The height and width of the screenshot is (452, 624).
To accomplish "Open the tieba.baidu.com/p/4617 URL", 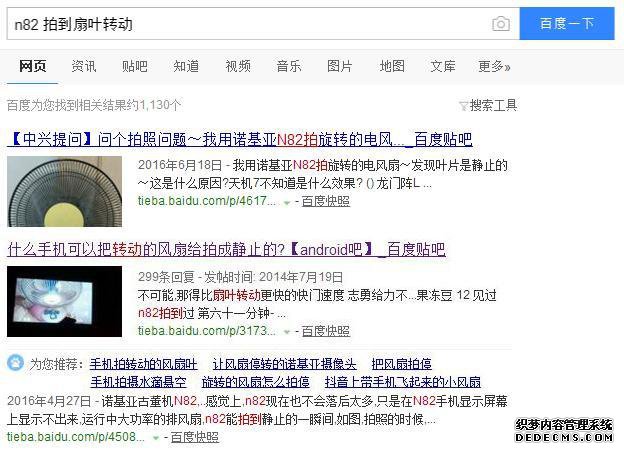I will [x=206, y=201].
